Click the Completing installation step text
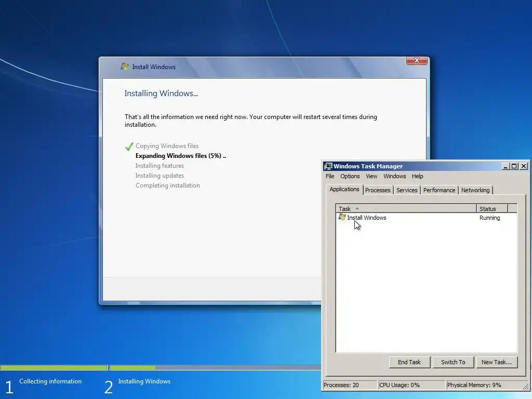The width and height of the screenshot is (532, 399). (168, 185)
